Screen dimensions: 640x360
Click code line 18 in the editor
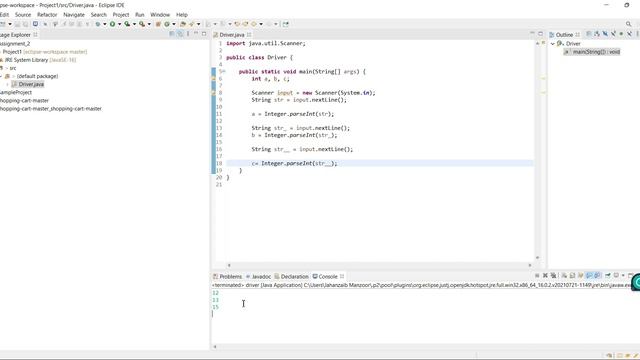click(380, 163)
